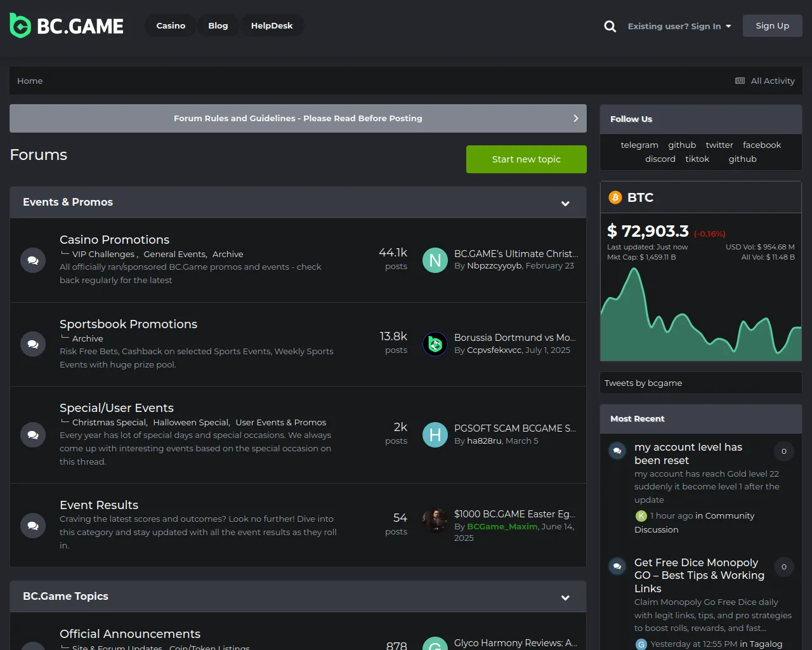
Task: Open Nbpzzcyyoyb's 'N' avatar
Action: [435, 260]
